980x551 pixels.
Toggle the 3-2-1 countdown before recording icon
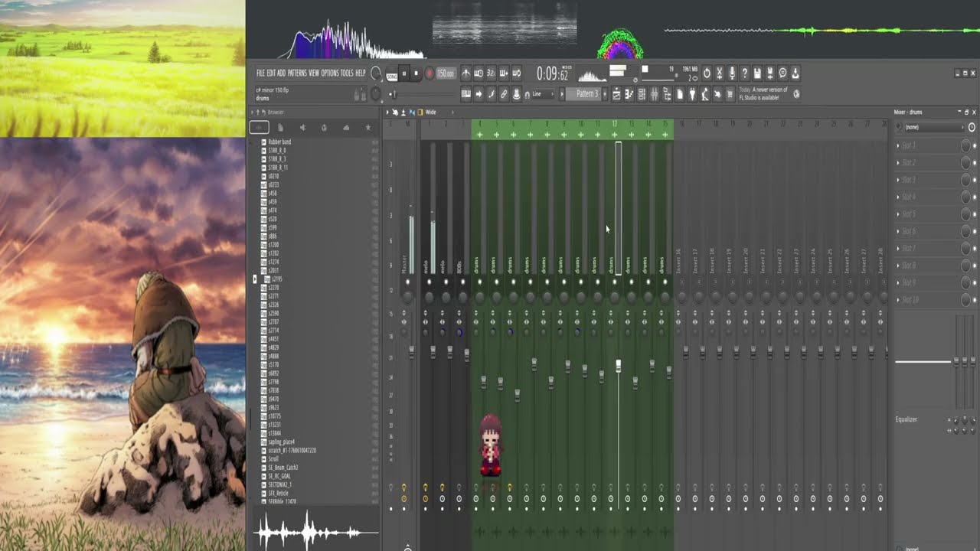[491, 73]
